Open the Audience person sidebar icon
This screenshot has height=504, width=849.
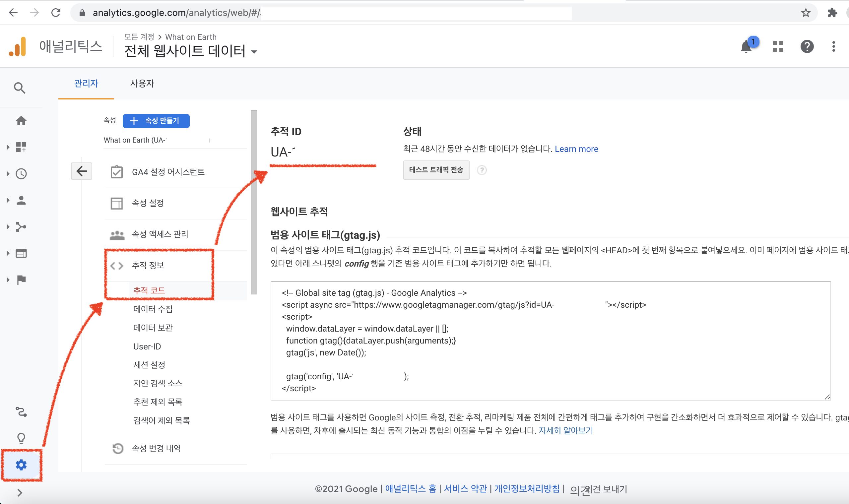21,200
